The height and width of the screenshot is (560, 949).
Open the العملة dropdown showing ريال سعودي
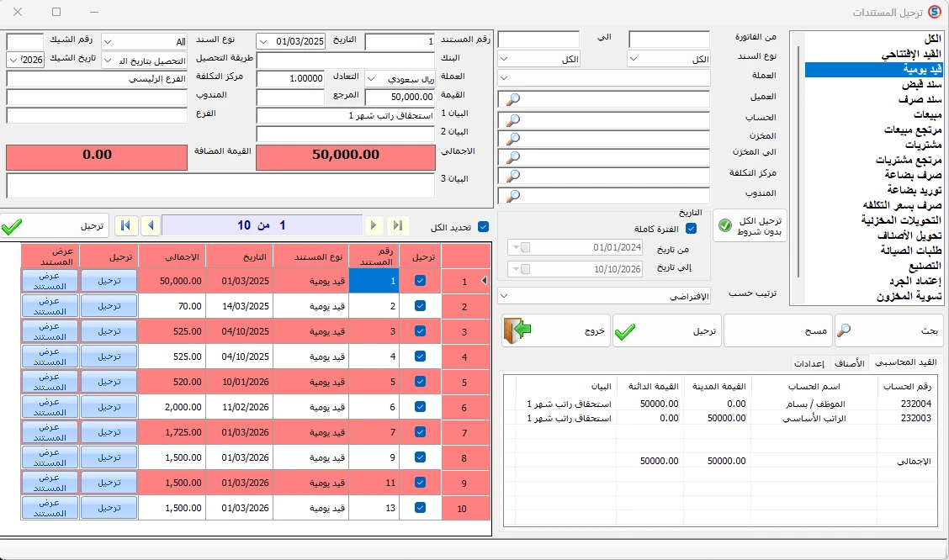pos(372,79)
